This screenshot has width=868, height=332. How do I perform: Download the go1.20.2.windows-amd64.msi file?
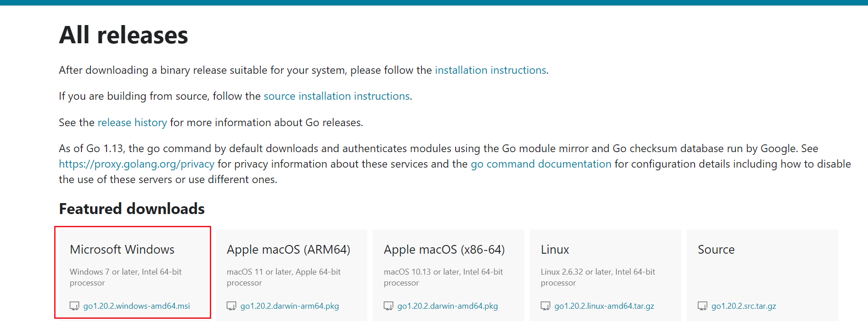click(137, 306)
